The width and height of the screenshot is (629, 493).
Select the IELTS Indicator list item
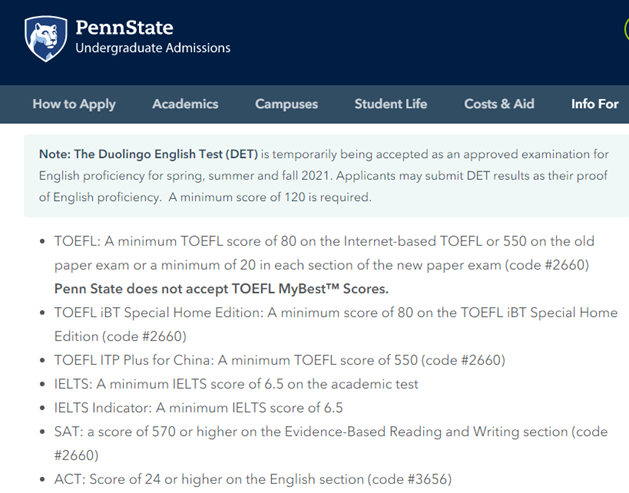pyautogui.click(x=198, y=408)
